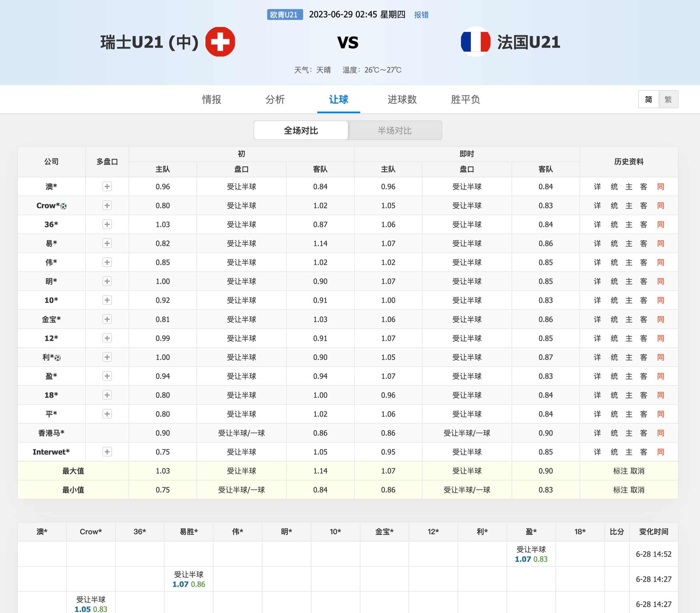Open 主 home history for 36* row
Image resolution: width=700 pixels, height=613 pixels.
(629, 225)
